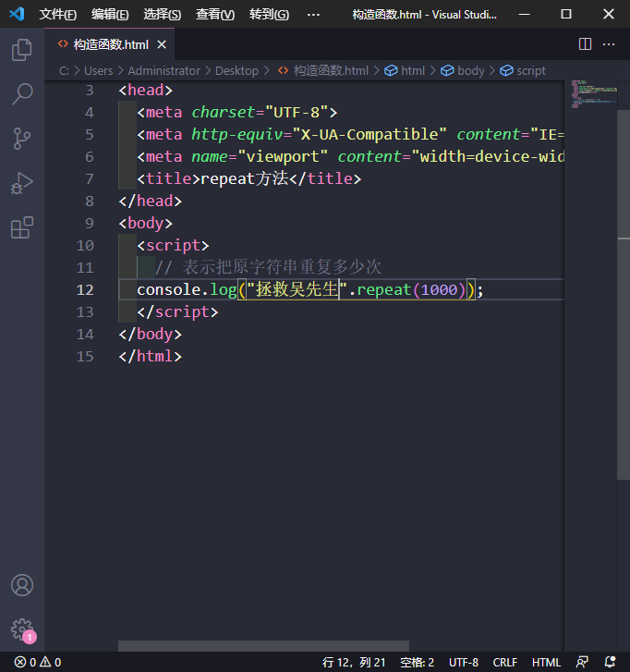Click the Users breadcrumb segment
The image size is (630, 672).
click(x=99, y=71)
